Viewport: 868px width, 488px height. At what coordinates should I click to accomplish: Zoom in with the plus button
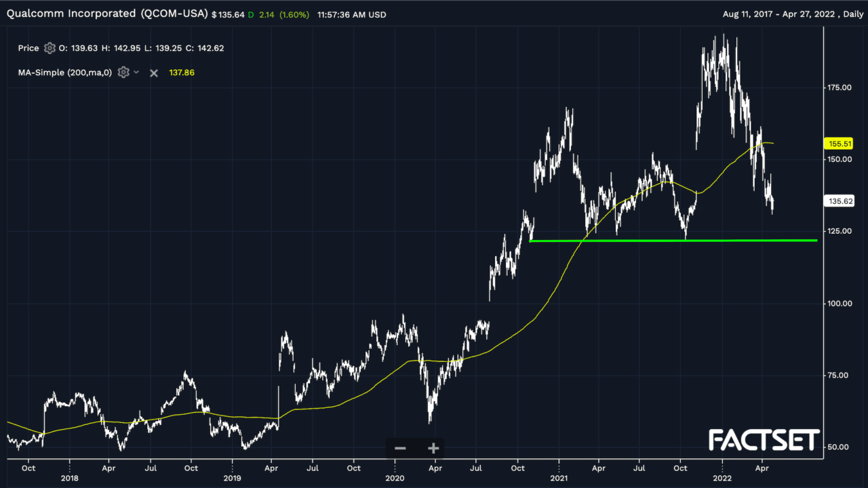pyautogui.click(x=433, y=448)
